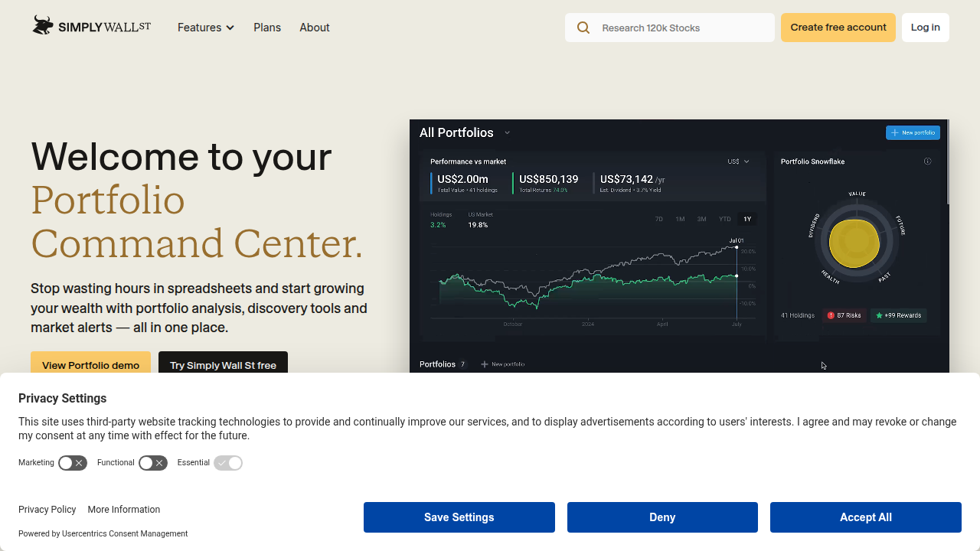
Task: Open the Plans page
Action: coord(267,28)
